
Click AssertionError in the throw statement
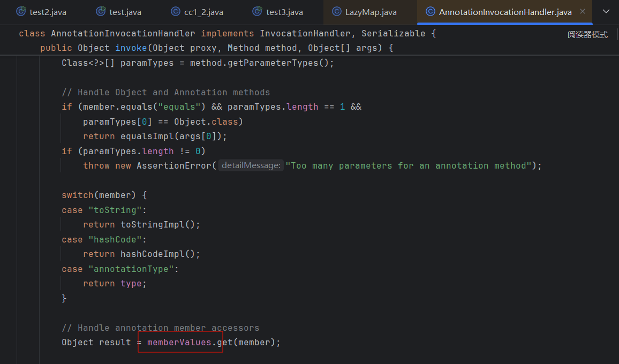tap(173, 166)
